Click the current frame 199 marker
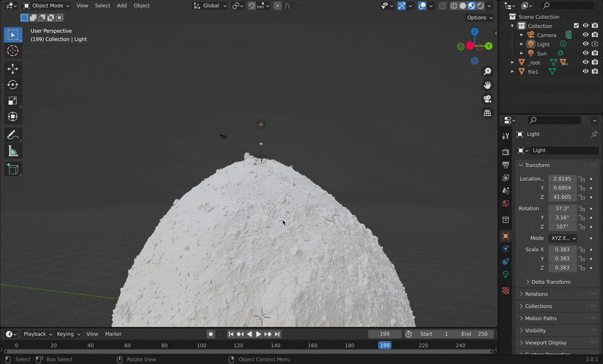 click(384, 345)
